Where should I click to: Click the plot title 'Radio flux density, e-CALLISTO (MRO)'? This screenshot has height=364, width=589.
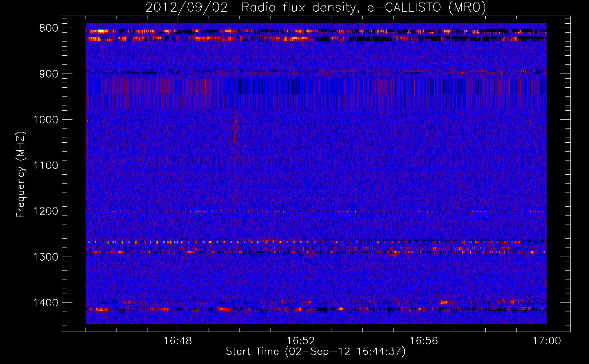(x=363, y=8)
